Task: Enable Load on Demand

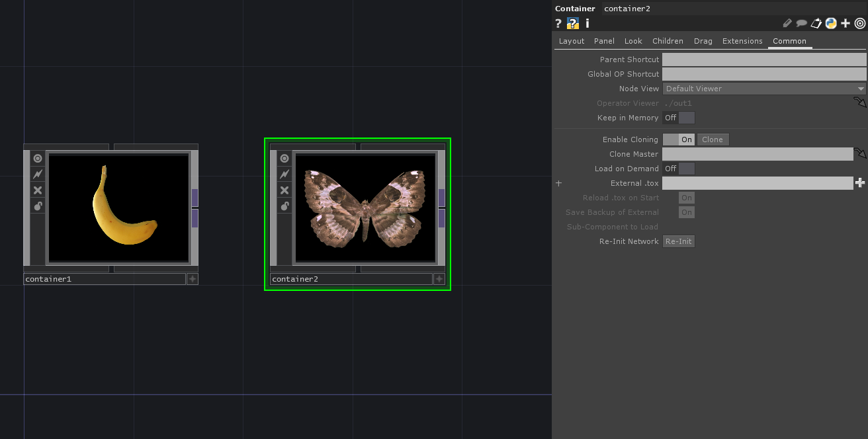Action: [x=688, y=169]
